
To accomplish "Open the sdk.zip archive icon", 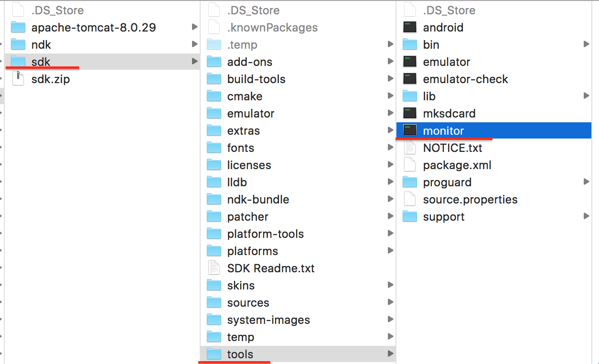I will pos(17,79).
